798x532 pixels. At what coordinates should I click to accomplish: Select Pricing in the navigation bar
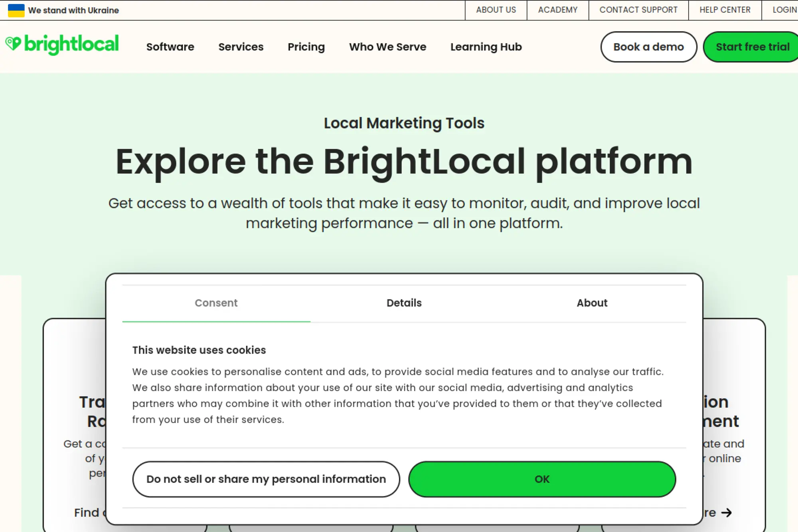coord(306,47)
